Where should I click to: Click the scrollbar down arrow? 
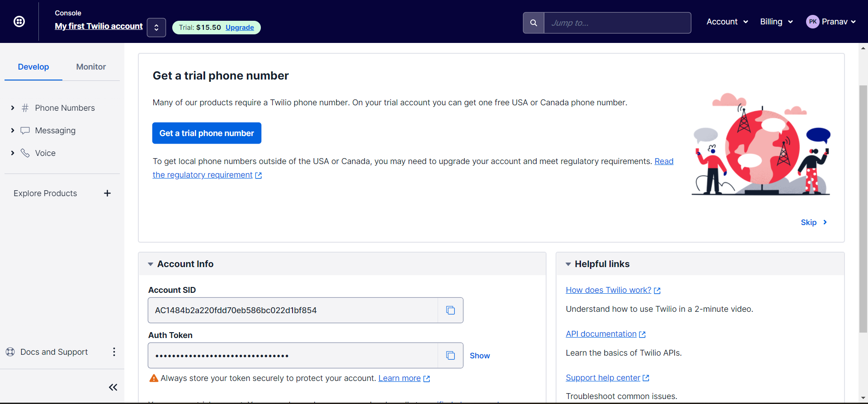pyautogui.click(x=863, y=399)
